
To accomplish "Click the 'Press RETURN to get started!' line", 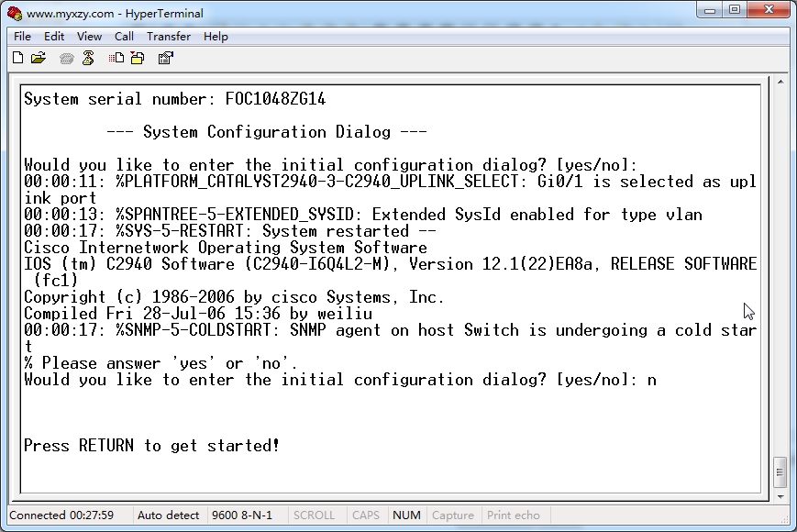I will [x=151, y=446].
